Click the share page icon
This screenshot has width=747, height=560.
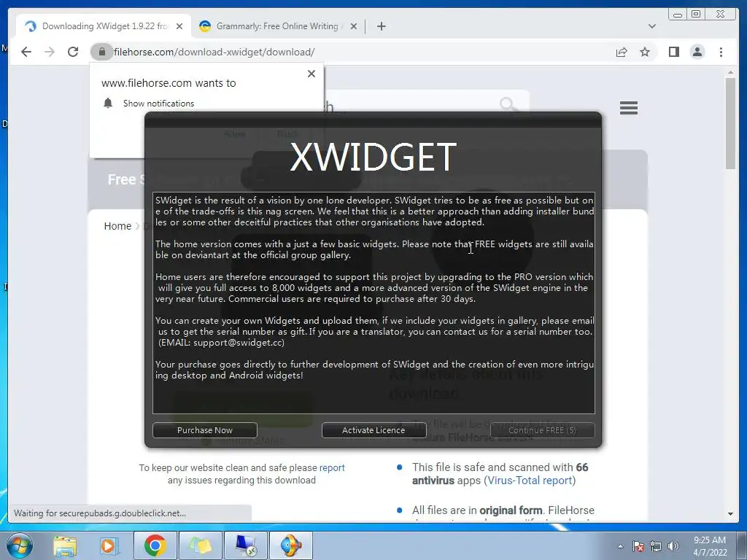click(x=622, y=52)
